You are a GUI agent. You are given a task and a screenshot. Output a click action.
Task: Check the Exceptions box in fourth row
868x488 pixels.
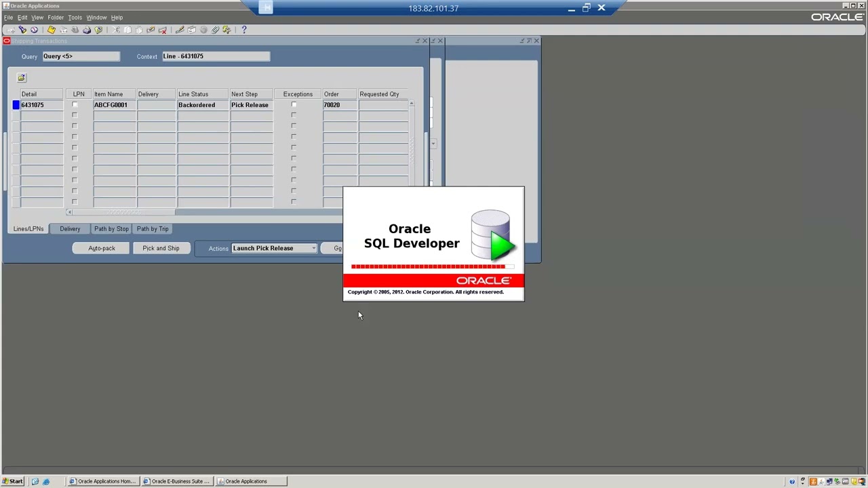pos(294,137)
